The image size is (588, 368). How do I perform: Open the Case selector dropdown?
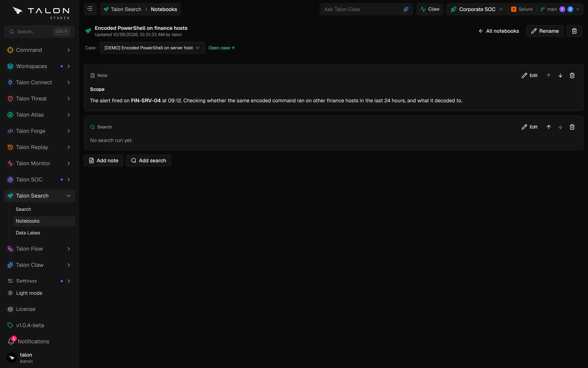click(152, 48)
